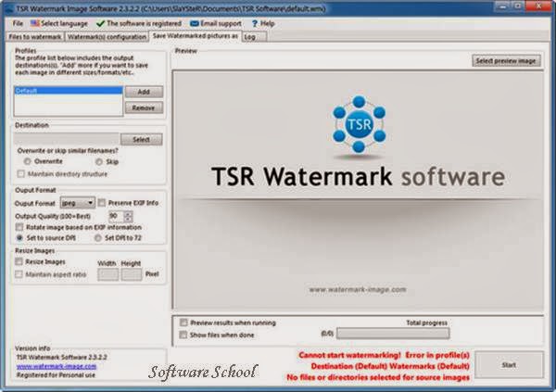Click the resize Height field
Viewport: 556px width, 392px height.
(132, 274)
